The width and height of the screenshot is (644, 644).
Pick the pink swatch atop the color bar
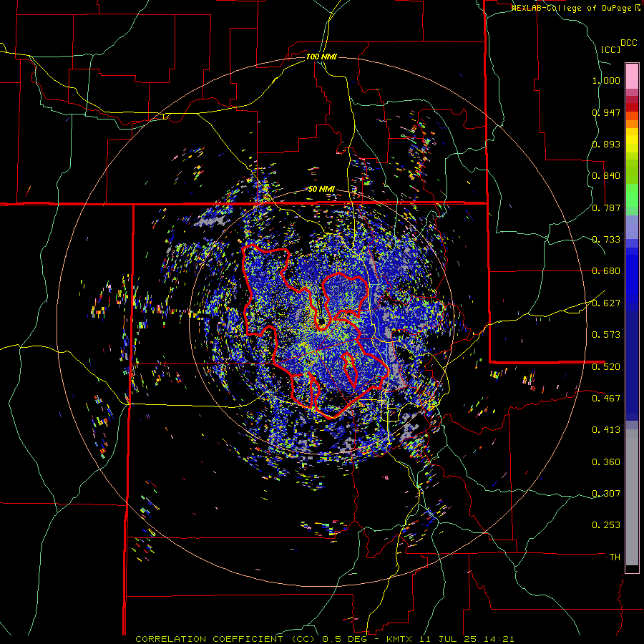632,76
